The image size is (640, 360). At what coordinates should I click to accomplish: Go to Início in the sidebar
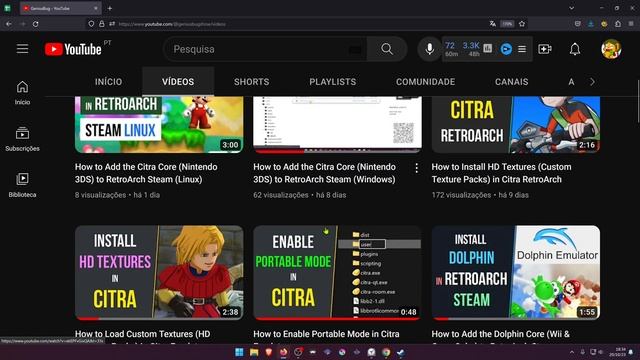[x=22, y=93]
